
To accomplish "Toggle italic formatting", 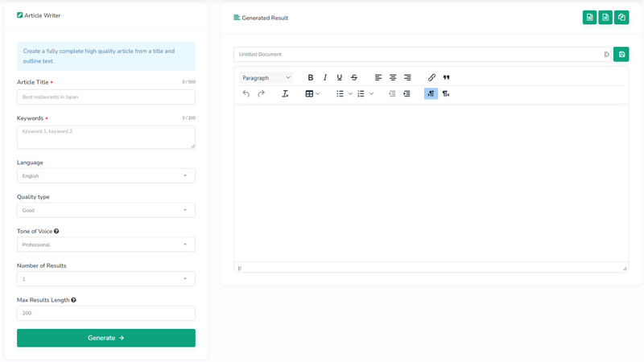I will [325, 77].
